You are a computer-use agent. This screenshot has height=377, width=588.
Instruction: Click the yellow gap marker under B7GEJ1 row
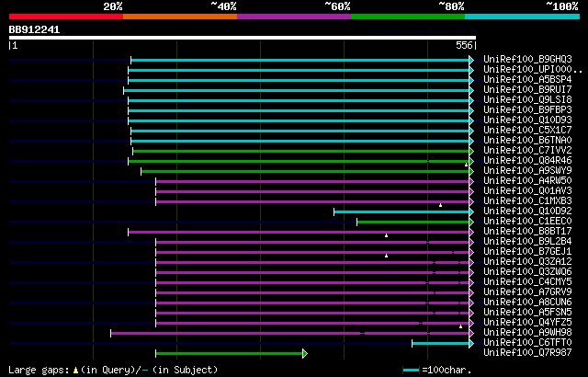pyautogui.click(x=386, y=256)
